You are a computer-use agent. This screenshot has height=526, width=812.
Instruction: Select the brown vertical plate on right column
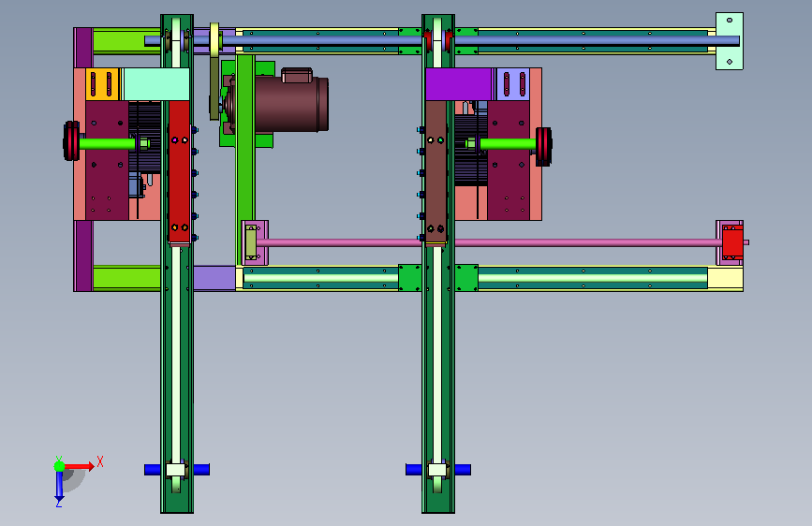(x=436, y=171)
